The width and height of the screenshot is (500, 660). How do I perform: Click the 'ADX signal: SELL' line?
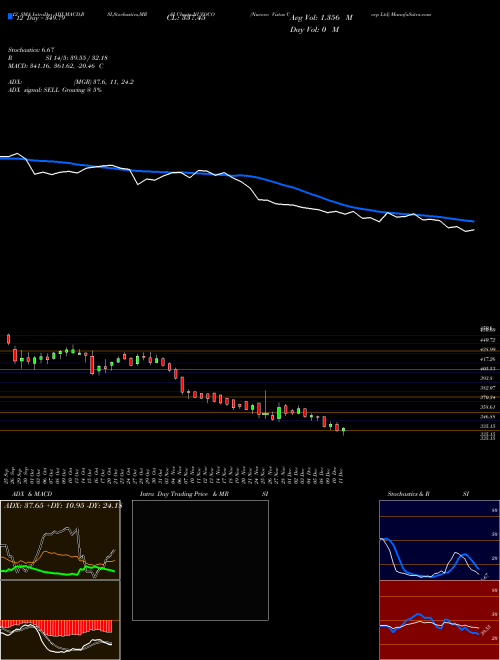(55, 90)
